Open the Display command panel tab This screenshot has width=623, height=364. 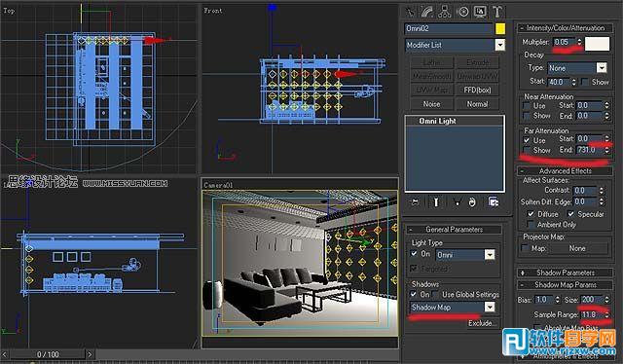coord(480,12)
